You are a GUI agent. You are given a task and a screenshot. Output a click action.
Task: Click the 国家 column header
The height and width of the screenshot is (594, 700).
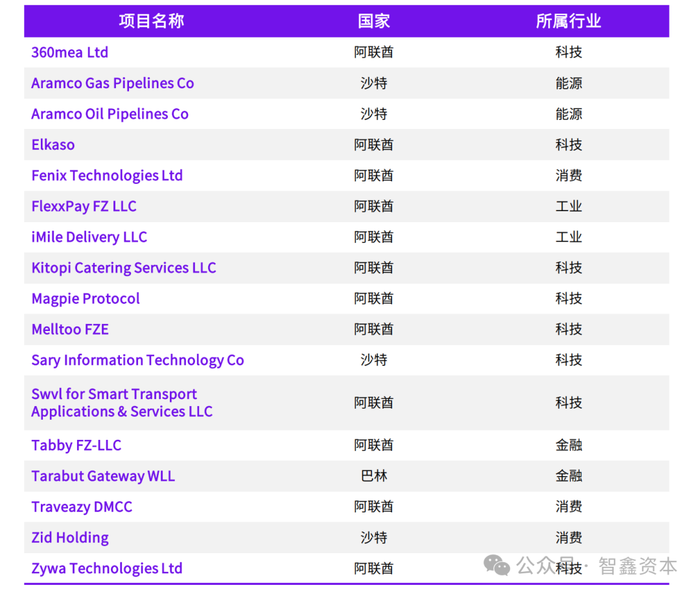tap(374, 21)
